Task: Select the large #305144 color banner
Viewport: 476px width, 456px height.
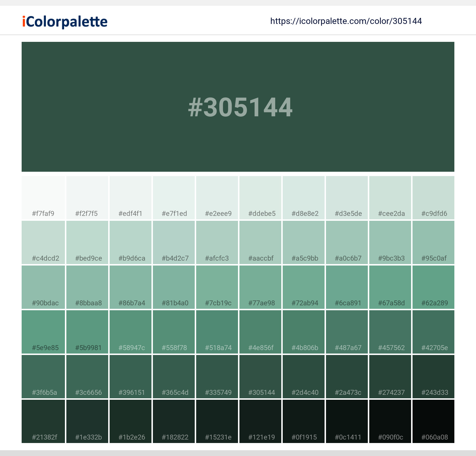Action: point(238,107)
